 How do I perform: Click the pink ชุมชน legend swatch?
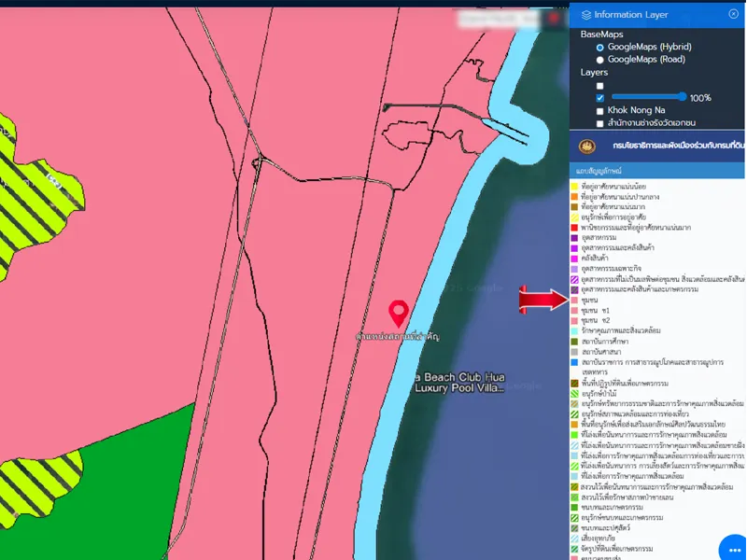point(575,300)
